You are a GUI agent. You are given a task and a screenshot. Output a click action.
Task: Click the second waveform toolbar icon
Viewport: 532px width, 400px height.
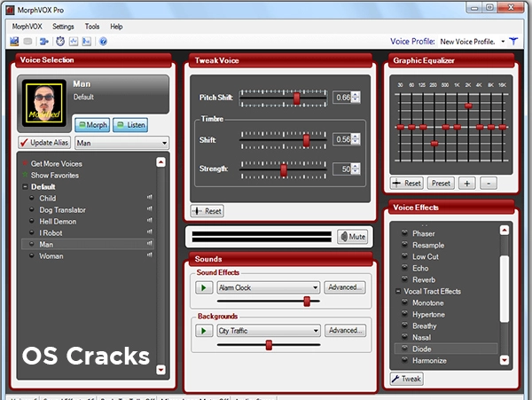[87, 42]
